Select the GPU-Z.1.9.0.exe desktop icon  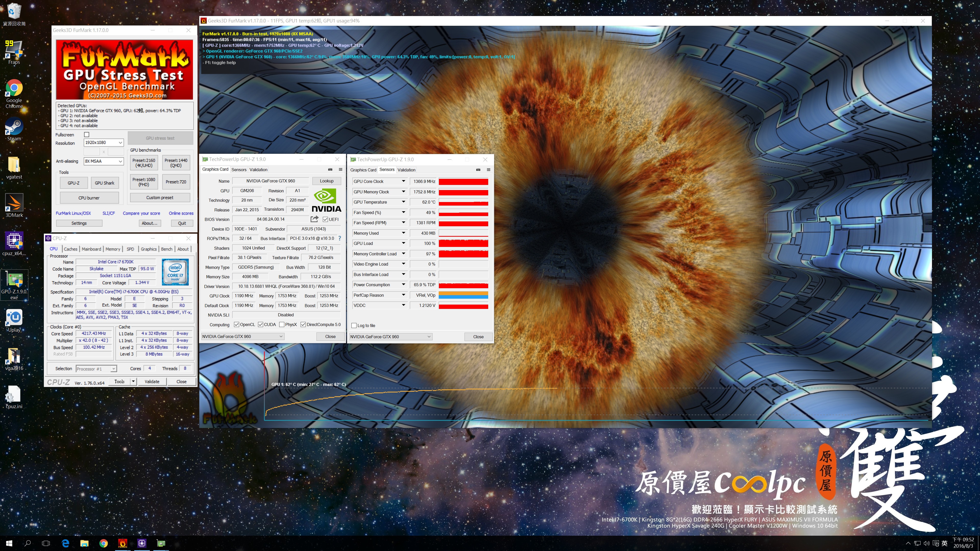14,285
